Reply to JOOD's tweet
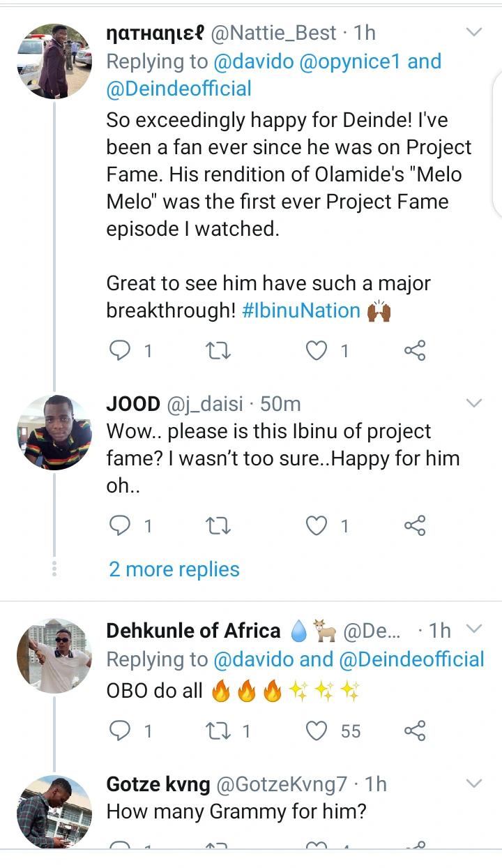The width and height of the screenshot is (502, 868). pyautogui.click(x=121, y=525)
